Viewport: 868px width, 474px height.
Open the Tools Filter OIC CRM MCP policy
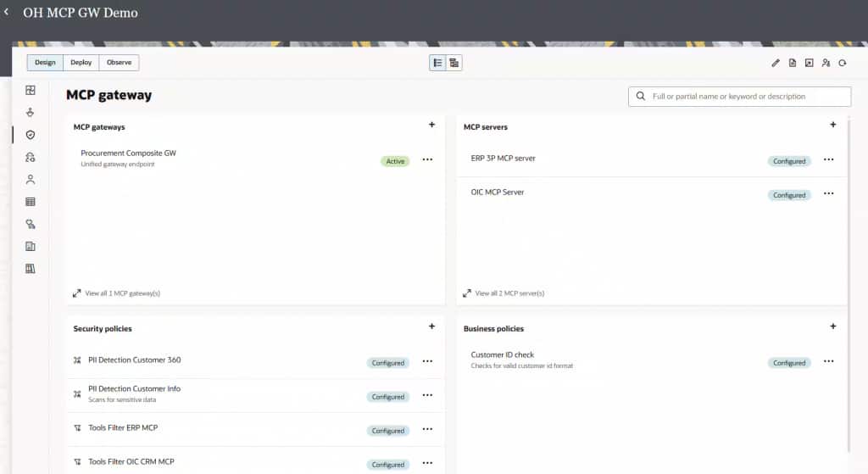tap(131, 461)
